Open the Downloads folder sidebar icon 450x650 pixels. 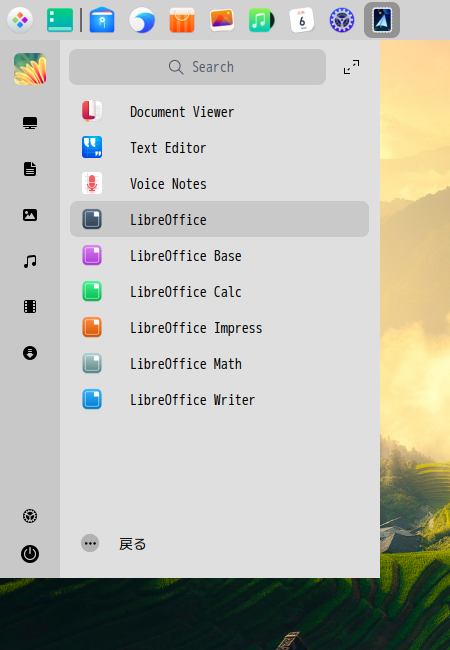tap(30, 353)
